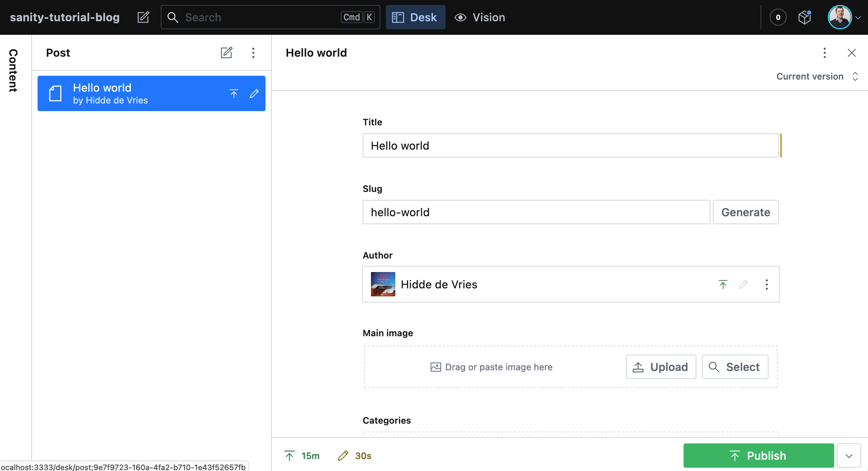Click the new document icon beside project name

pos(143,17)
